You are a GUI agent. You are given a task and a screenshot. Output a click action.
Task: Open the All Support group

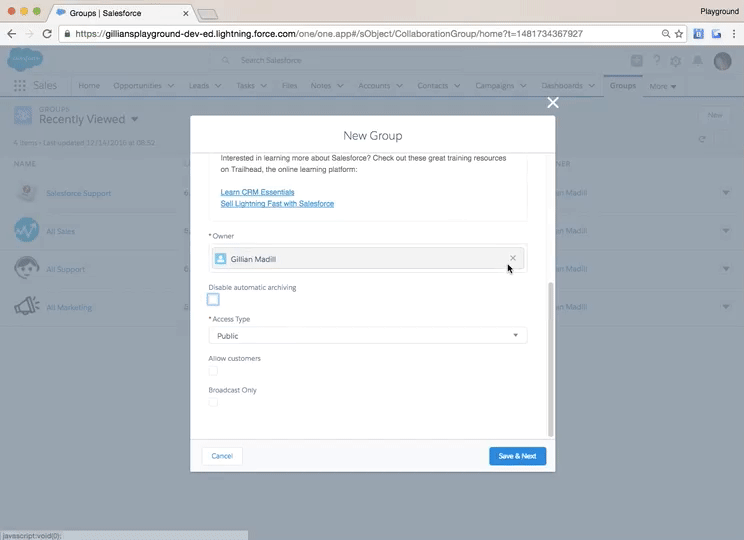[65, 269]
